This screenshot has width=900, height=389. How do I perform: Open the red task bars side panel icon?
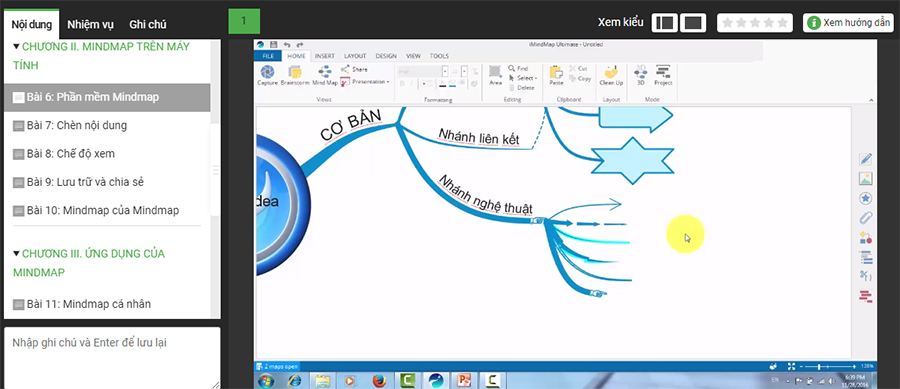point(866,296)
